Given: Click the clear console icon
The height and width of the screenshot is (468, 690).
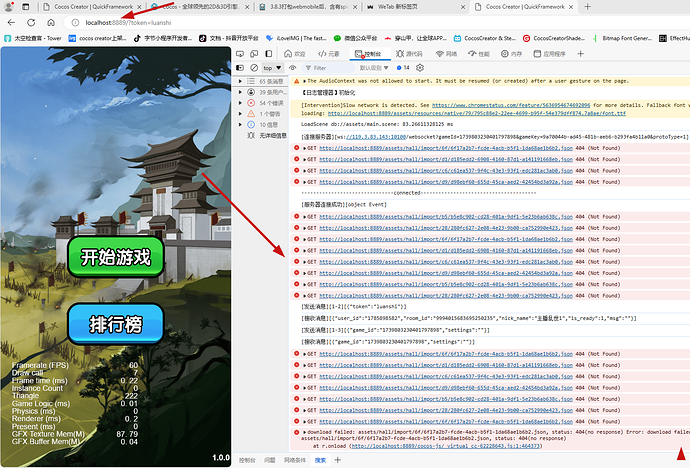Looking at the screenshot, I should pyautogui.click(x=254, y=68).
